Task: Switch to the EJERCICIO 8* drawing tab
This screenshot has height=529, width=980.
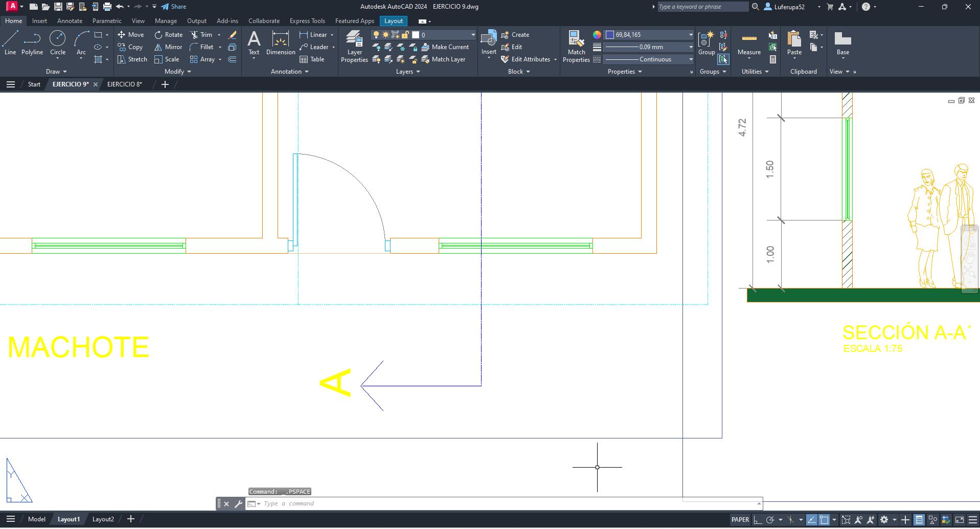Action: pyautogui.click(x=124, y=84)
